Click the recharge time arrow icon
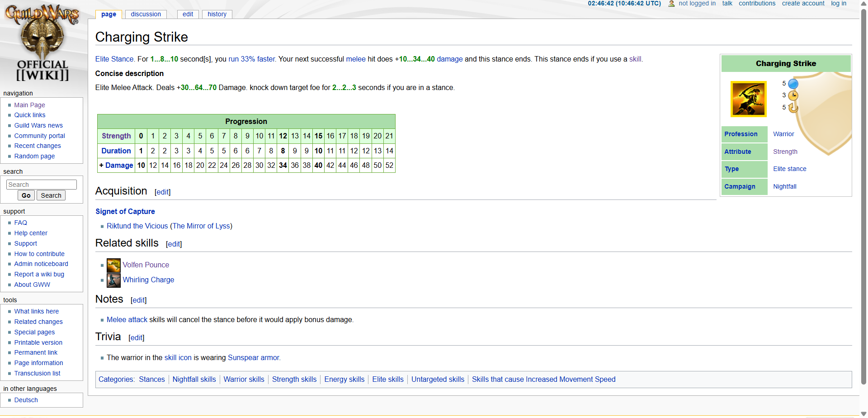868x418 pixels. [x=793, y=108]
